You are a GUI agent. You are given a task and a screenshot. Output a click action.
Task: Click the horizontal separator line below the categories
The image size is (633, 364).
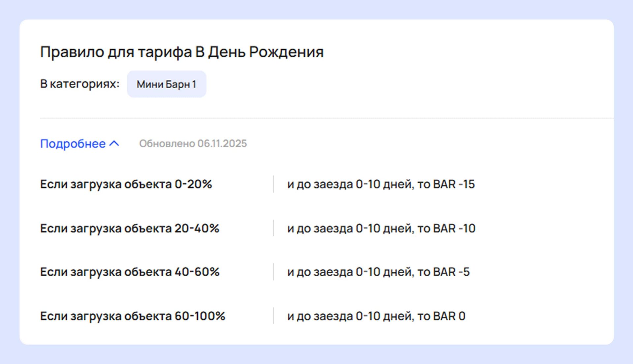tap(326, 118)
